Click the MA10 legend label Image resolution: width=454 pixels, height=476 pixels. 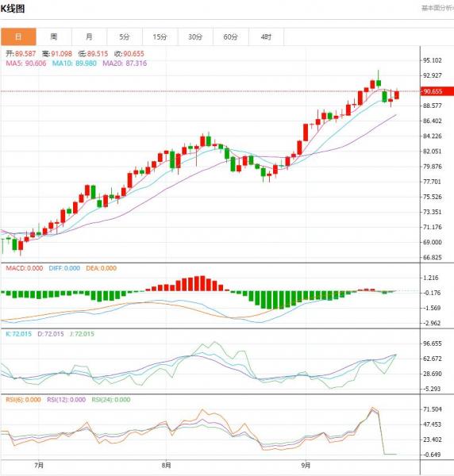(75, 63)
